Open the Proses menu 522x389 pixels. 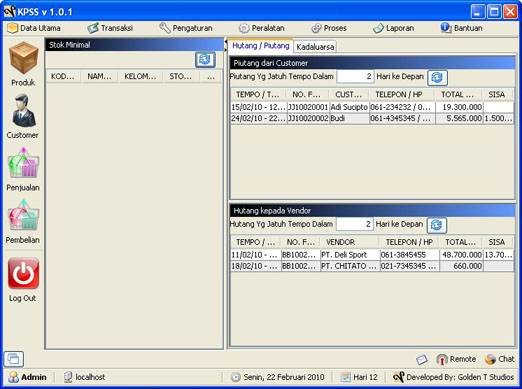329,28
